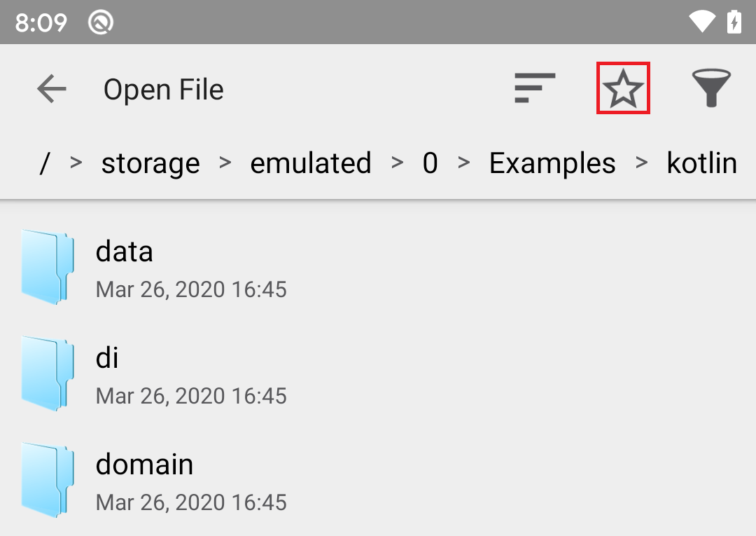Viewport: 756px width, 536px height.
Task: Toggle the favorites star icon
Action: pyautogui.click(x=623, y=88)
